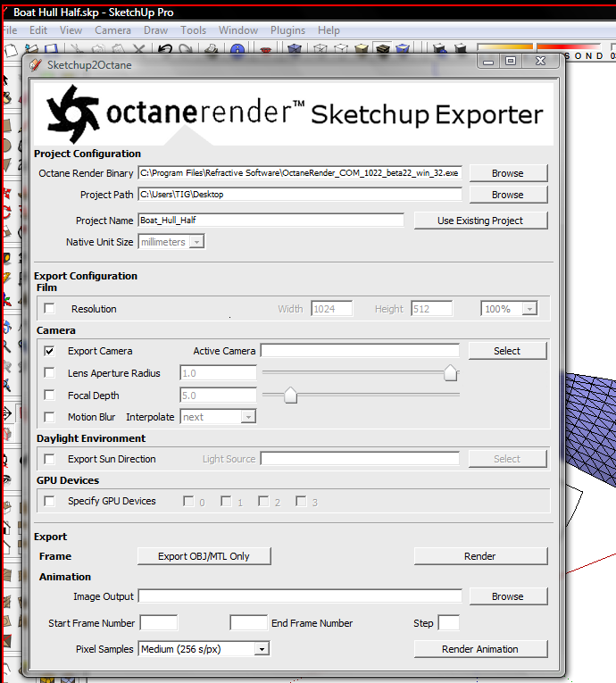616x683 pixels.
Task: Click Focal Depth slider handle
Action: pyautogui.click(x=290, y=396)
